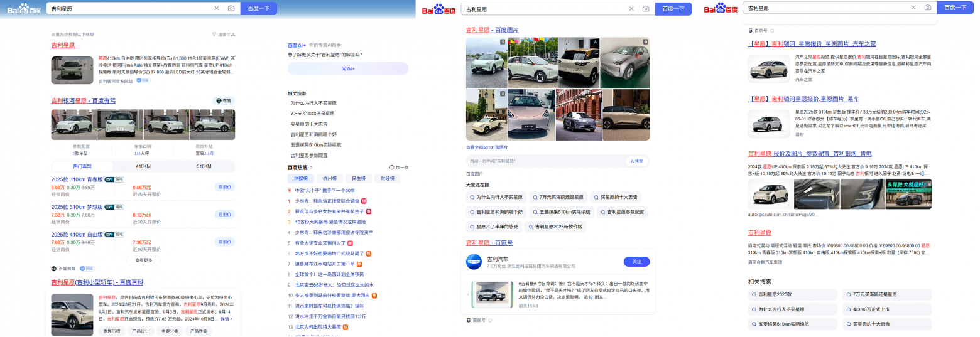
Task: Open the green car thumbnail of top 吉利星愿 result
Action: (73, 69)
